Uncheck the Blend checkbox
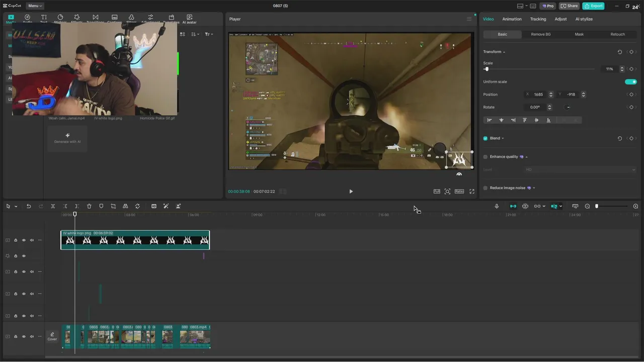Image resolution: width=644 pixels, height=362 pixels. click(x=486, y=138)
